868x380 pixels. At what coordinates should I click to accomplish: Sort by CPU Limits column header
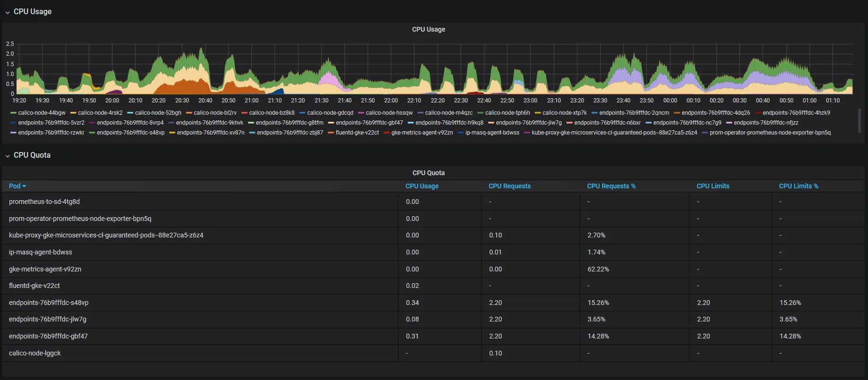coord(713,186)
